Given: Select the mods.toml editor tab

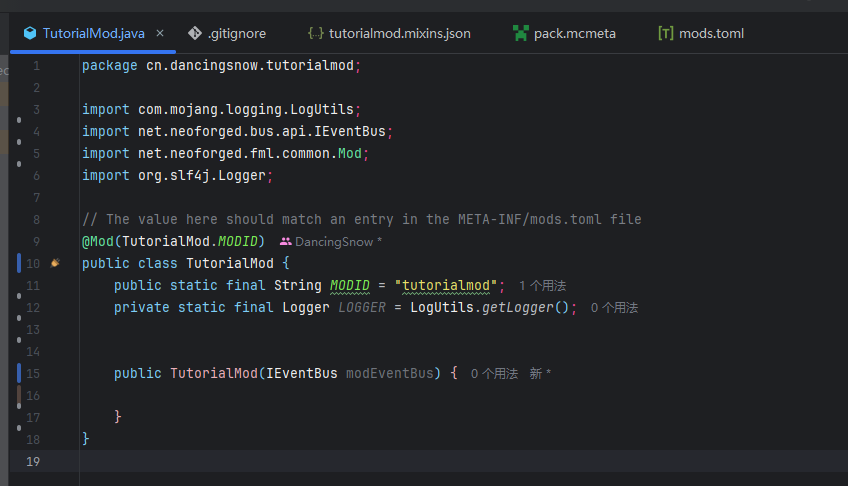Looking at the screenshot, I should pos(711,33).
